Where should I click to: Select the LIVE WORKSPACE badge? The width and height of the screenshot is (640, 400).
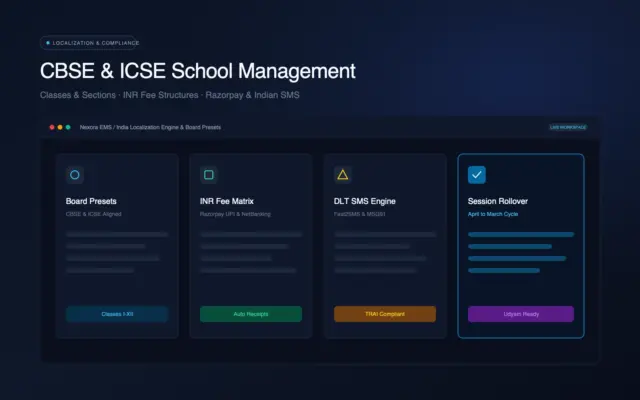(568, 127)
